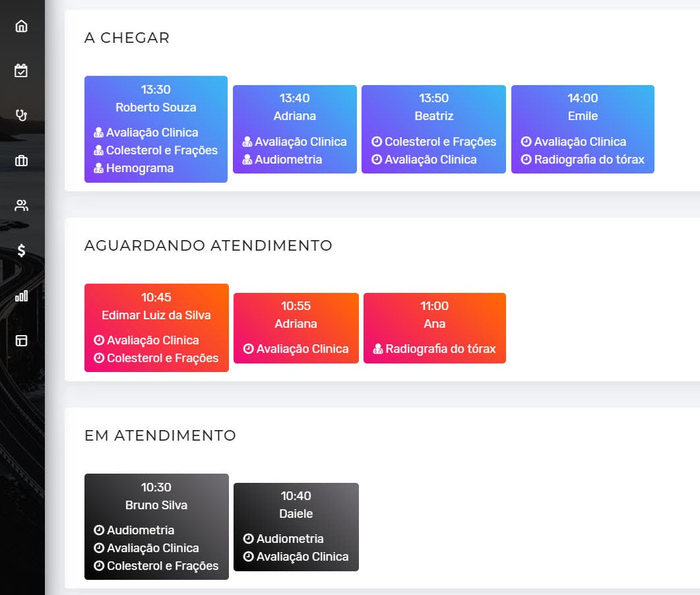This screenshot has height=595, width=700.
Task: Click the clock icon beside Colesterol e Frações on Beatriz's card
Action: [377, 141]
